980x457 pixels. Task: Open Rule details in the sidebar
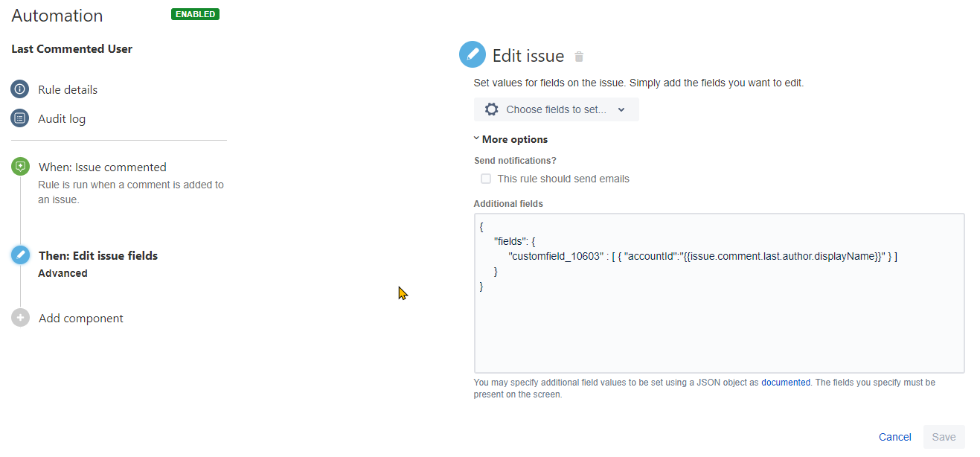coord(68,89)
